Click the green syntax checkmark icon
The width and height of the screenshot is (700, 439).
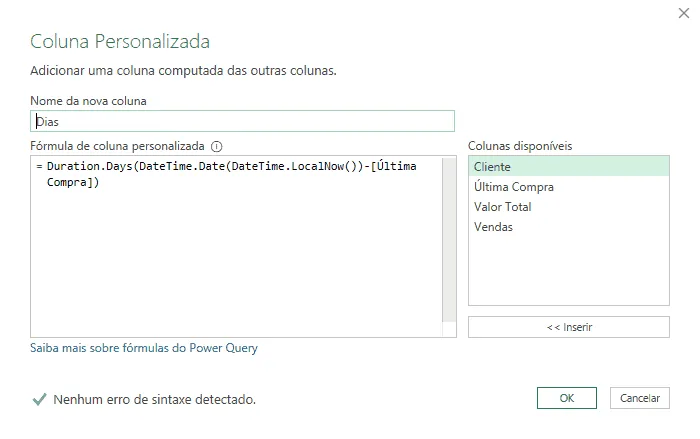click(39, 399)
